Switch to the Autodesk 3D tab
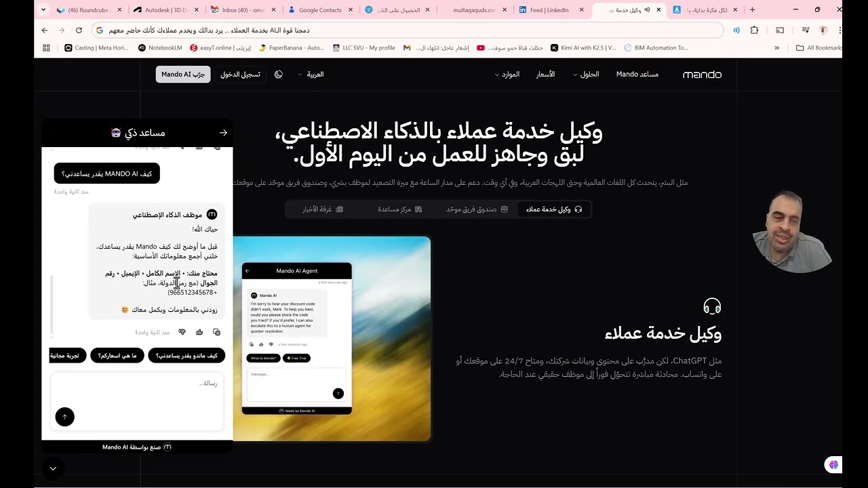This screenshot has height=488, width=868. [x=161, y=10]
